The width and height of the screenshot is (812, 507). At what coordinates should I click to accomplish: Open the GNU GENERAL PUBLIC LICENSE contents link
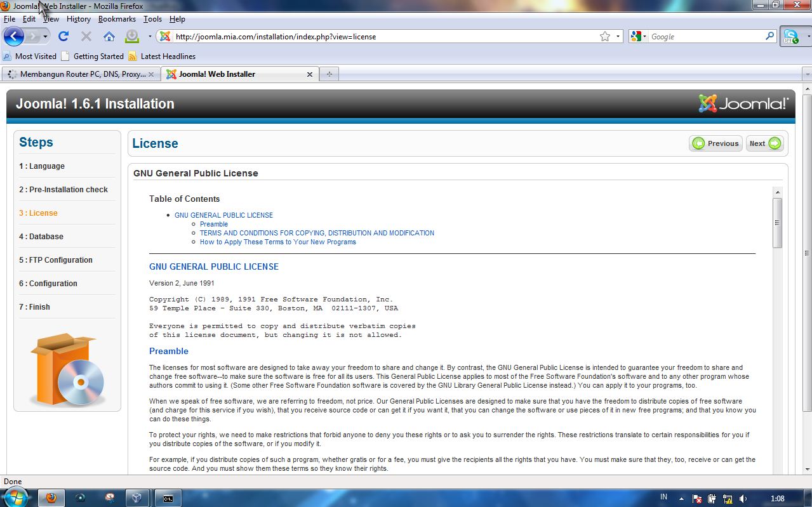223,215
